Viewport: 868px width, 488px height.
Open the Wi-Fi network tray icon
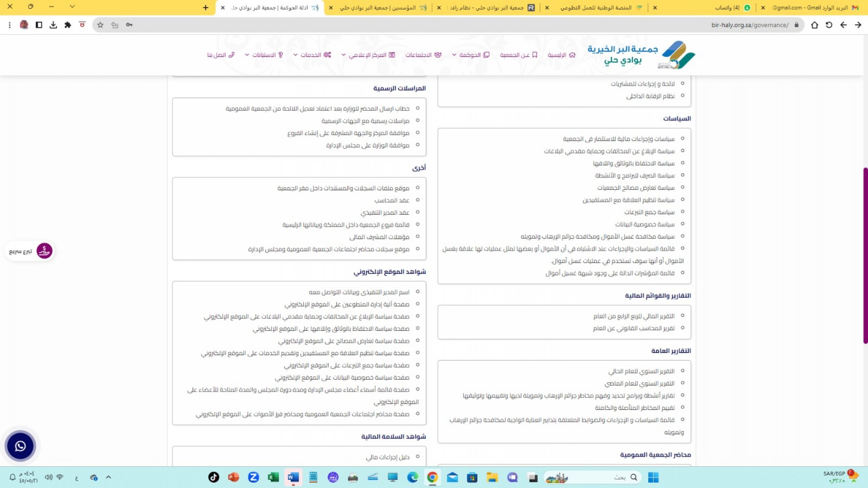[60, 477]
